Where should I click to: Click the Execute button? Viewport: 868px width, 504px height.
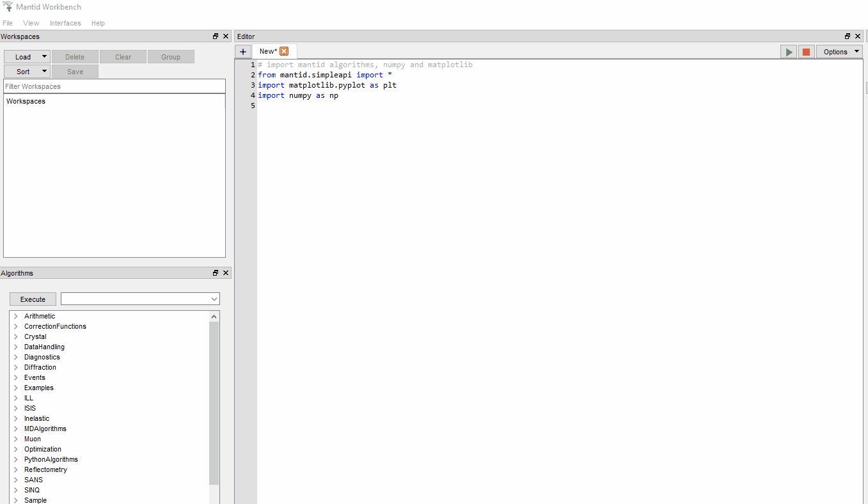point(33,299)
